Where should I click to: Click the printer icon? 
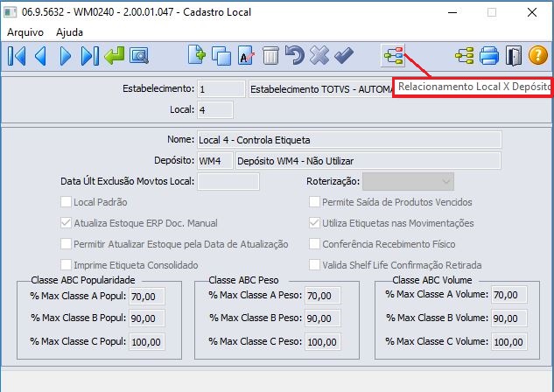pyautogui.click(x=489, y=56)
